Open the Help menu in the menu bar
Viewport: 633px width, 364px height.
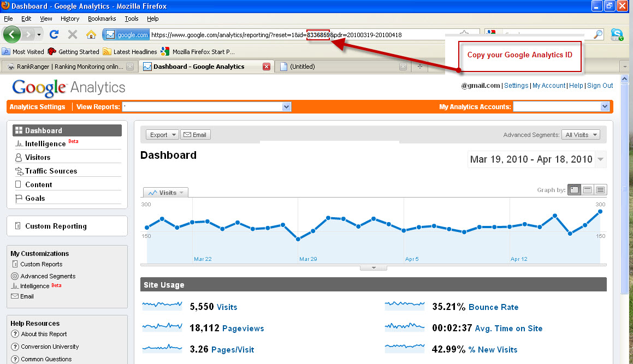coord(152,19)
